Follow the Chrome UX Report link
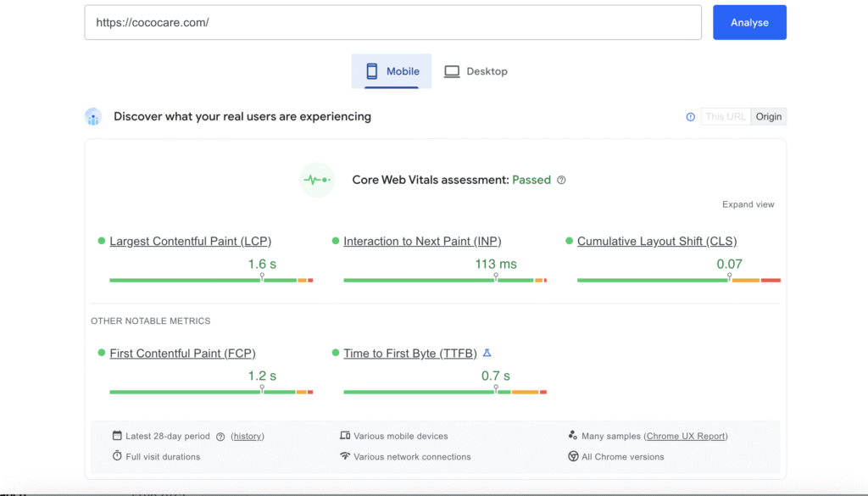The height and width of the screenshot is (496, 868). pyautogui.click(x=686, y=437)
